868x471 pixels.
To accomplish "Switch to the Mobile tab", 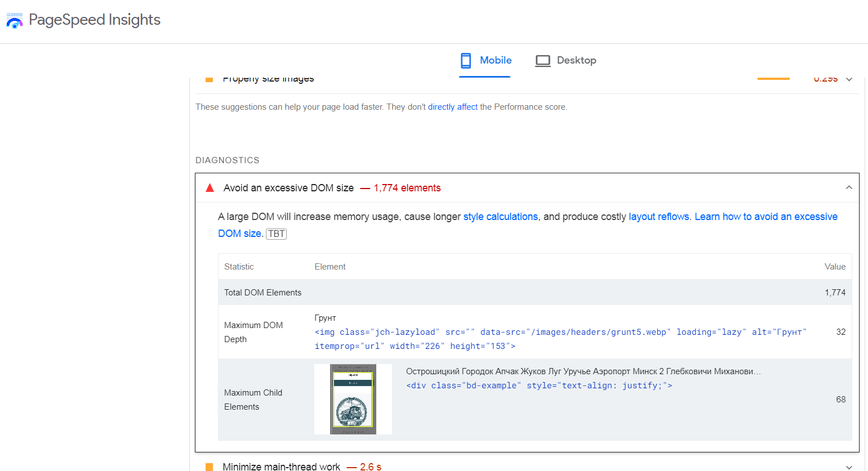I will tap(495, 60).
